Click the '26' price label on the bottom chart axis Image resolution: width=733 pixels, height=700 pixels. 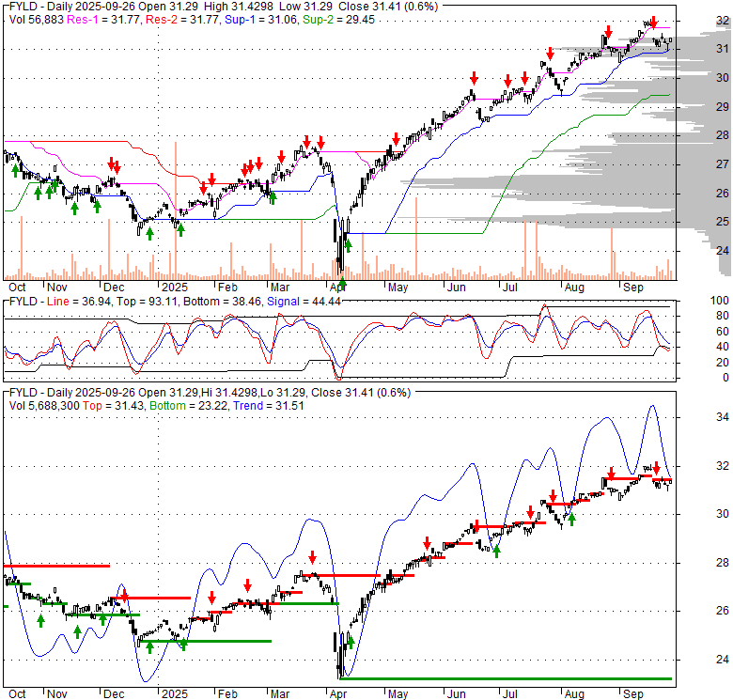click(x=723, y=611)
